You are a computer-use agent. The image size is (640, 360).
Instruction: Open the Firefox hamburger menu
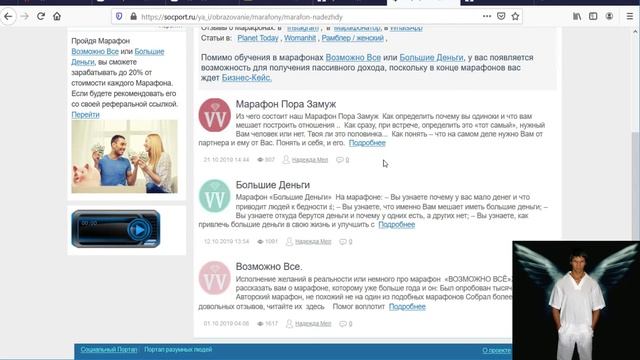tap(630, 16)
